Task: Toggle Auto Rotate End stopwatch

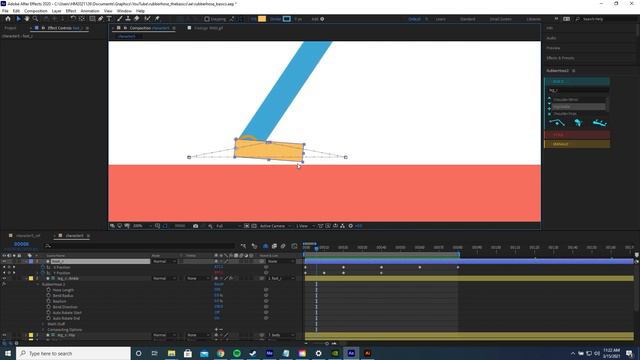Action: 49,318
